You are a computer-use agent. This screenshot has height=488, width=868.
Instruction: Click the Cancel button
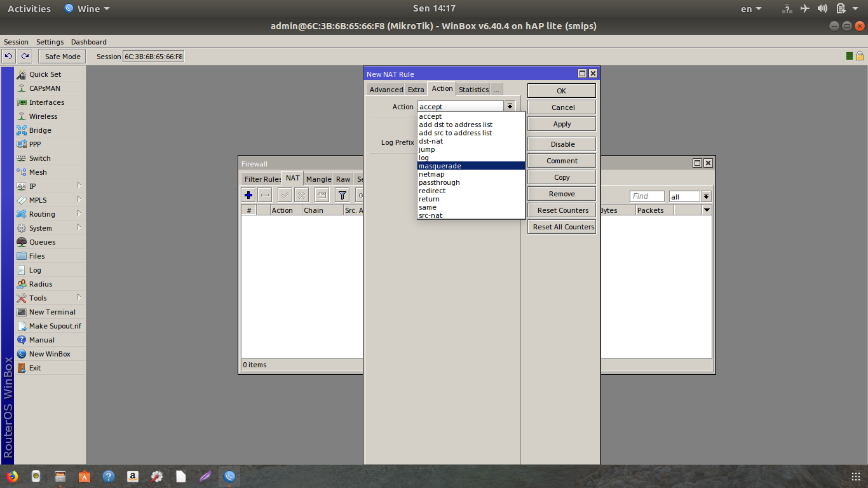(562, 107)
